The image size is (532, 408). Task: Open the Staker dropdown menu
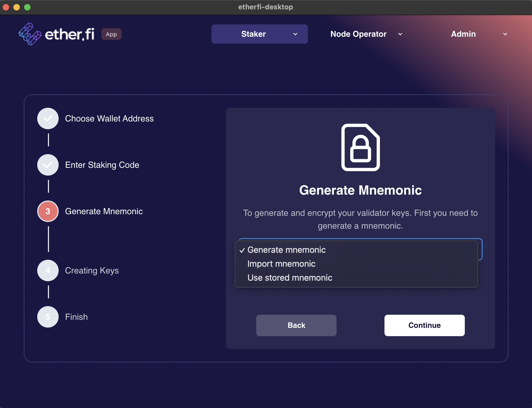coord(259,34)
